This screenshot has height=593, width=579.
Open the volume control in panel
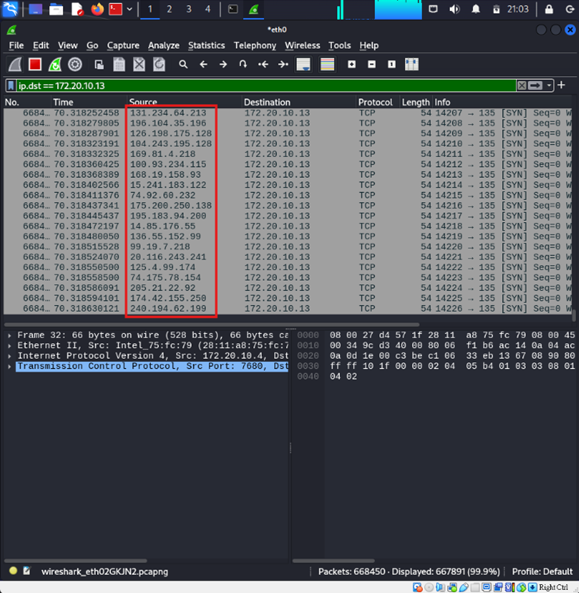(x=454, y=9)
